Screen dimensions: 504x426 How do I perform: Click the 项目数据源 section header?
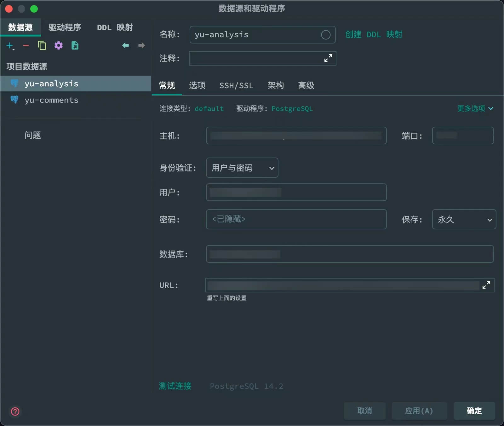click(x=27, y=66)
